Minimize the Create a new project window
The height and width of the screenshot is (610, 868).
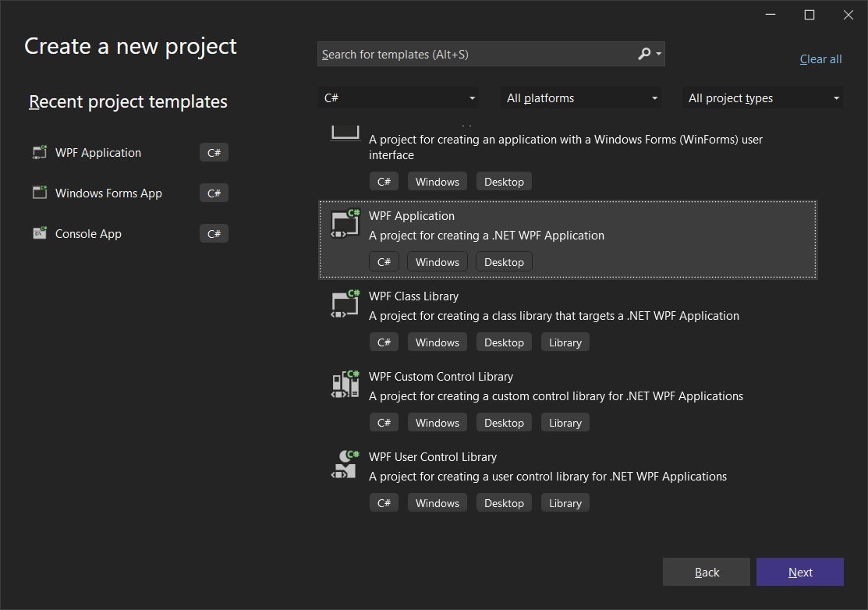pyautogui.click(x=770, y=15)
